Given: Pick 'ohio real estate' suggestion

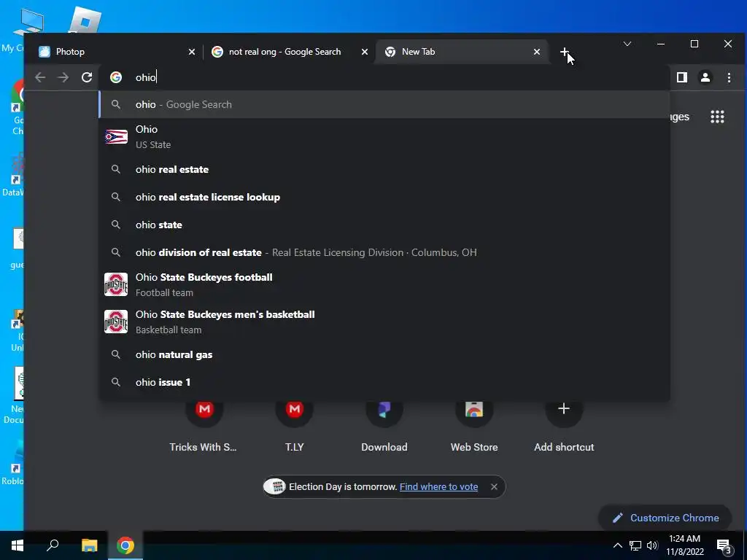Looking at the screenshot, I should point(384,169).
